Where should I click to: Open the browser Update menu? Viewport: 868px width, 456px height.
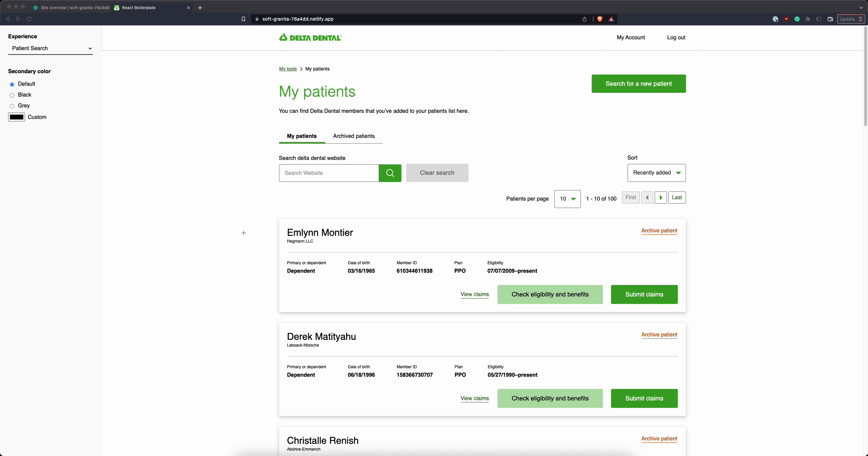(x=851, y=19)
